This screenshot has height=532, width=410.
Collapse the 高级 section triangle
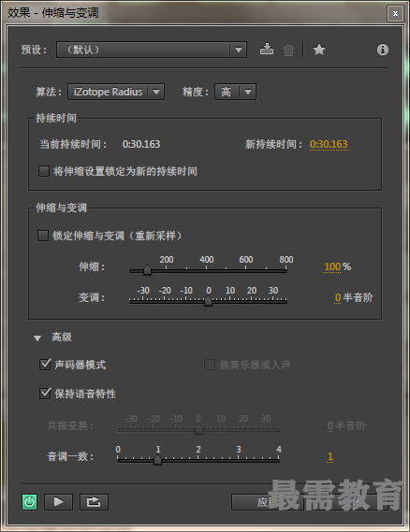[37, 338]
